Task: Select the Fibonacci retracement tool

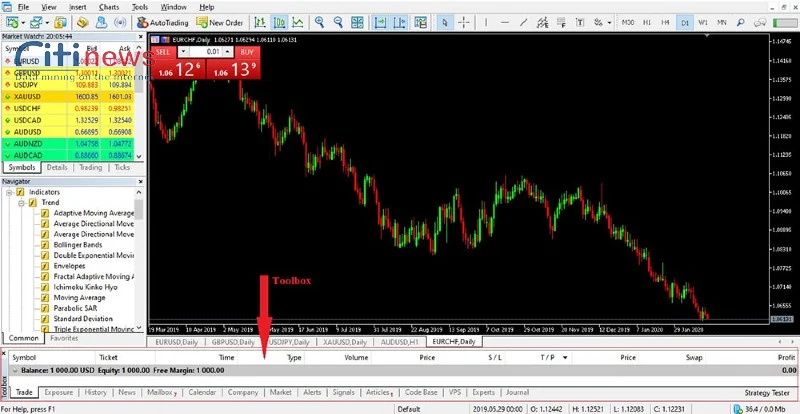Action: [561, 22]
